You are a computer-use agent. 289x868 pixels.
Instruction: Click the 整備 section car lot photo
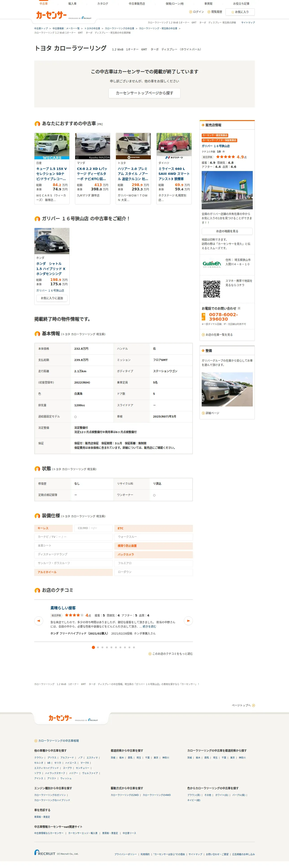(x=227, y=389)
